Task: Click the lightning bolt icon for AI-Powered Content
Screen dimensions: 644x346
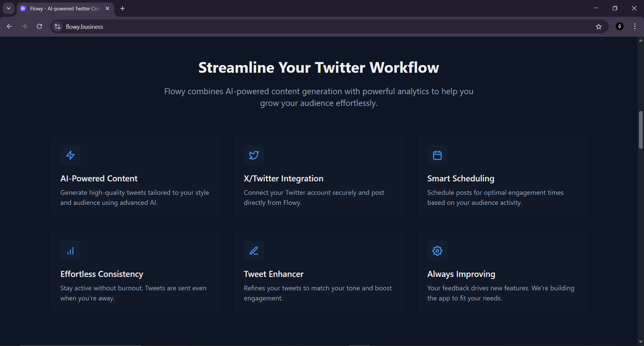Action: click(x=70, y=155)
